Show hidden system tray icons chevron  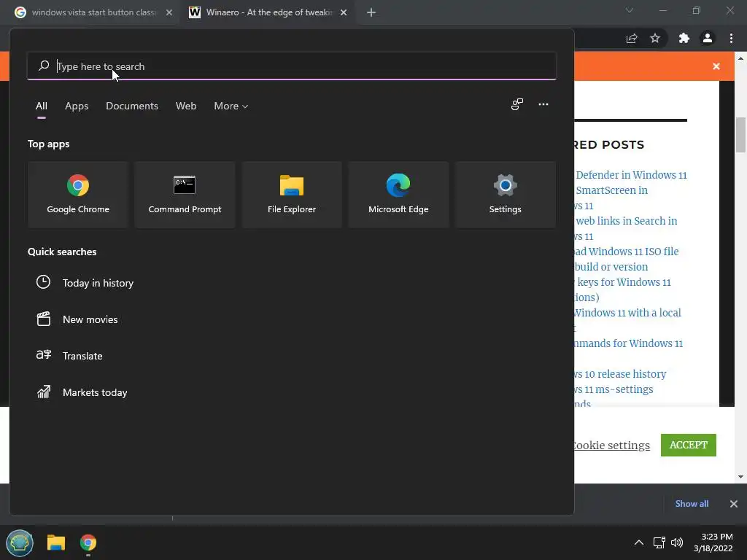[x=639, y=542]
